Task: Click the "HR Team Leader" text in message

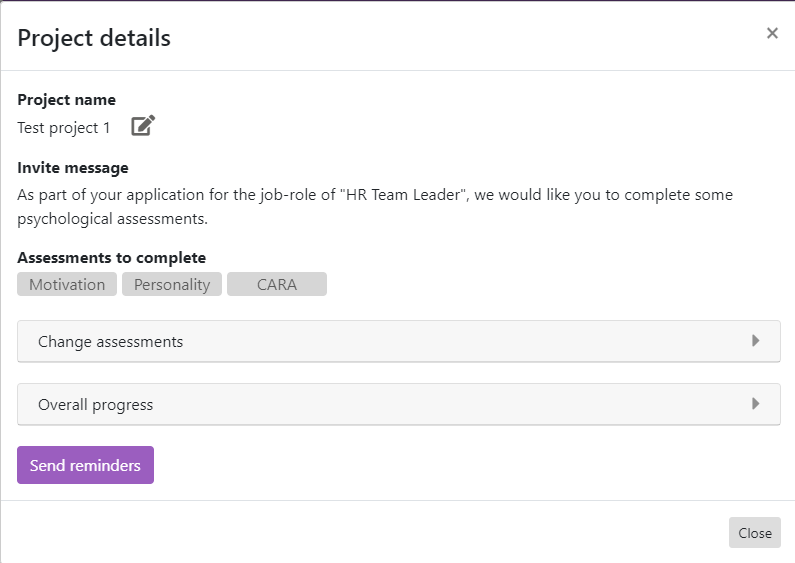Action: point(407,195)
